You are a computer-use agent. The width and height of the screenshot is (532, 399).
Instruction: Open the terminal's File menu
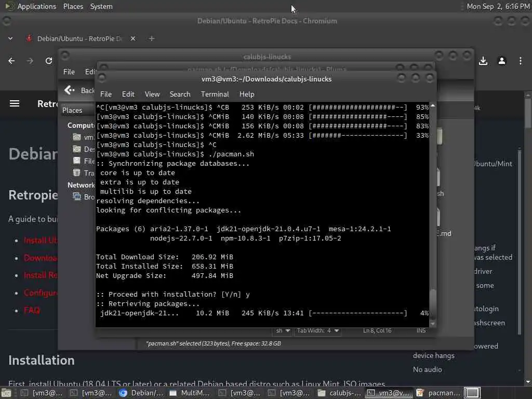[x=106, y=95]
